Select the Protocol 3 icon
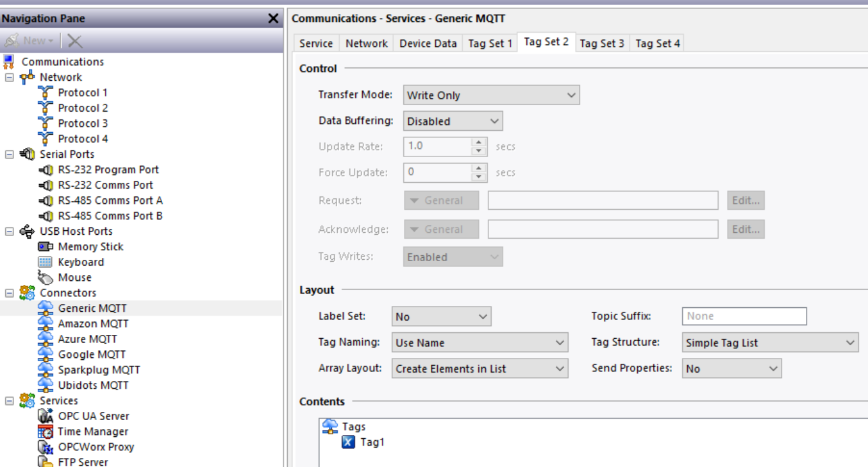The width and height of the screenshot is (868, 467). (45, 123)
